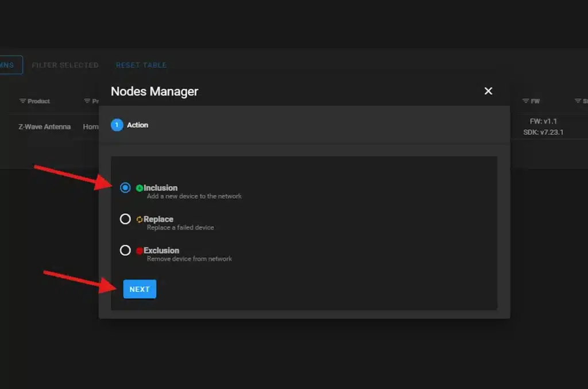Click the Z-Wave Antenna cell

click(x=45, y=127)
